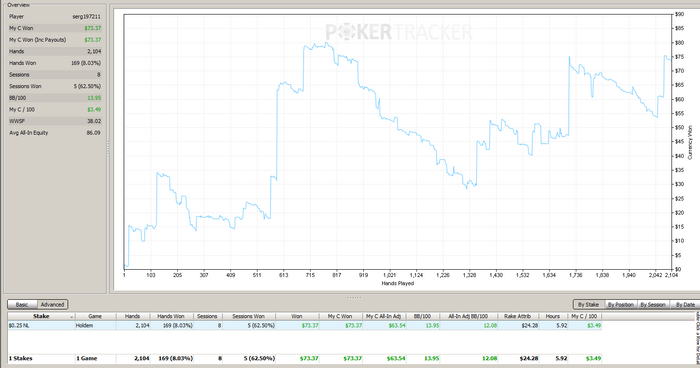Click the vertical splitter beside Overview panel

pyautogui.click(x=108, y=149)
